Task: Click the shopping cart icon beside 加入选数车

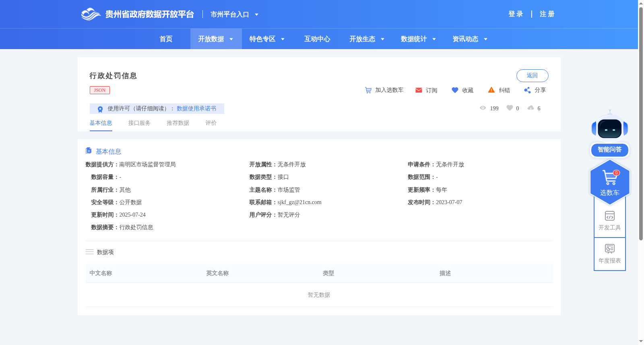Action: (x=368, y=90)
